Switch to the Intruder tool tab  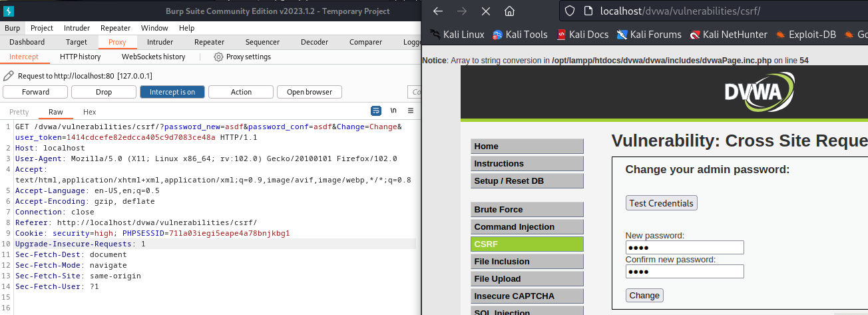pos(160,42)
